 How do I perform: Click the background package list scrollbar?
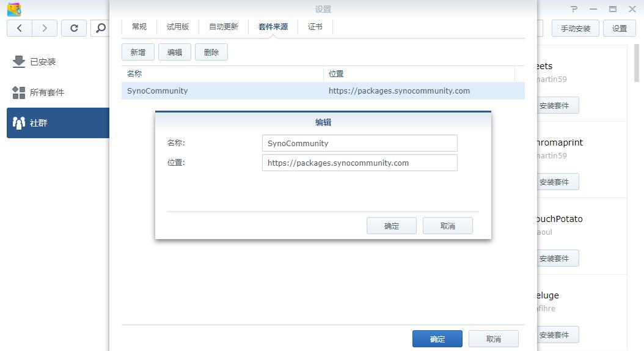[x=637, y=64]
